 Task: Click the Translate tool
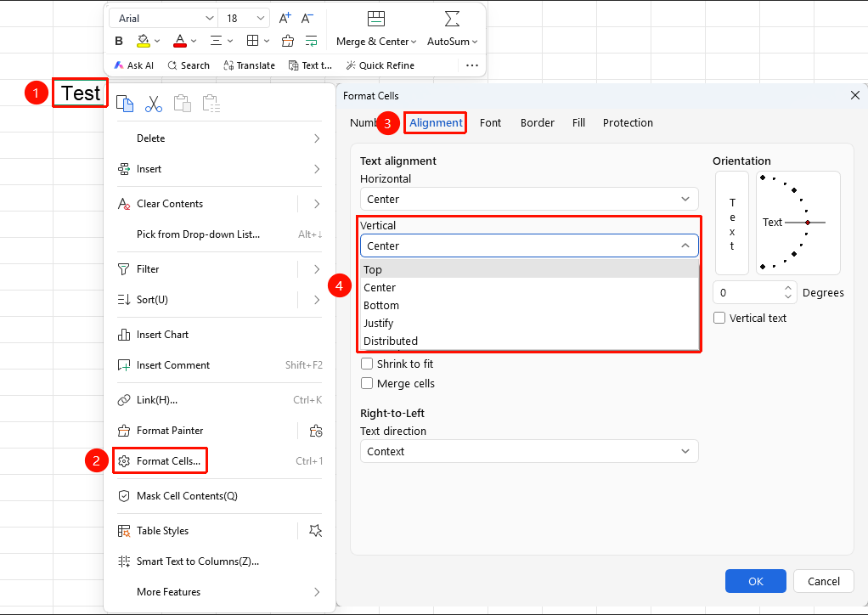249,65
